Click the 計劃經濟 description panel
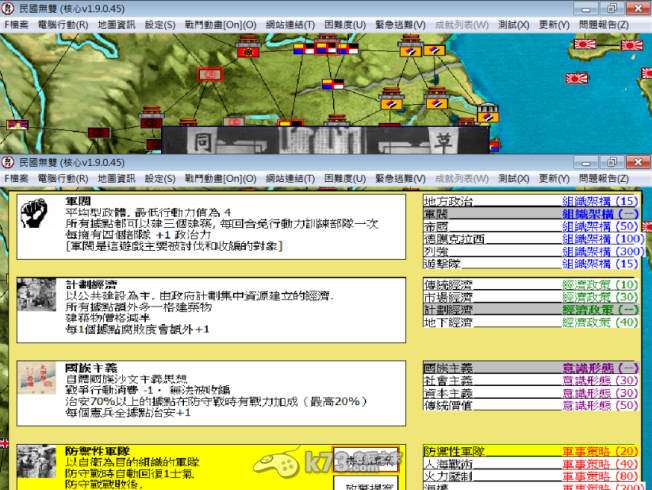The height and width of the screenshot is (490, 652). click(211, 310)
